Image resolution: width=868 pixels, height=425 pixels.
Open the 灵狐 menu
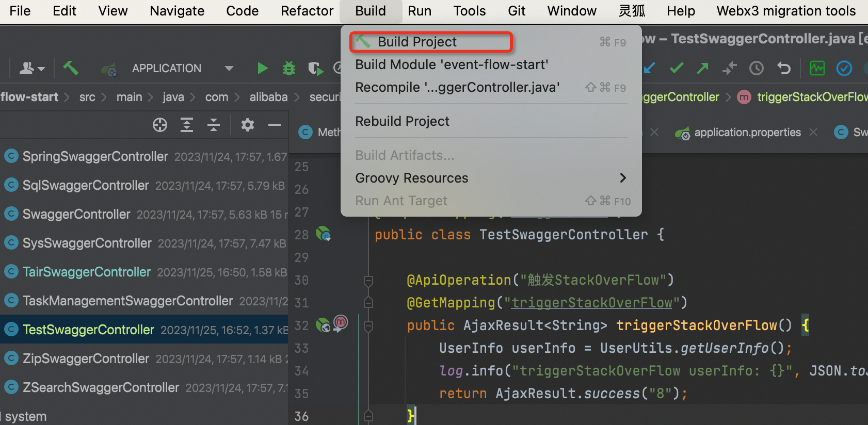pyautogui.click(x=632, y=11)
